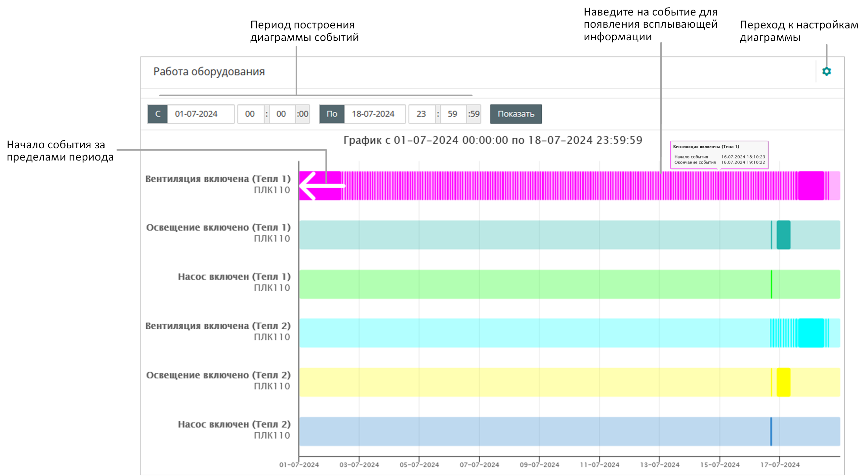The image size is (868, 476).
Task: Click blue event line in Насос Тепл 2
Action: click(x=771, y=431)
